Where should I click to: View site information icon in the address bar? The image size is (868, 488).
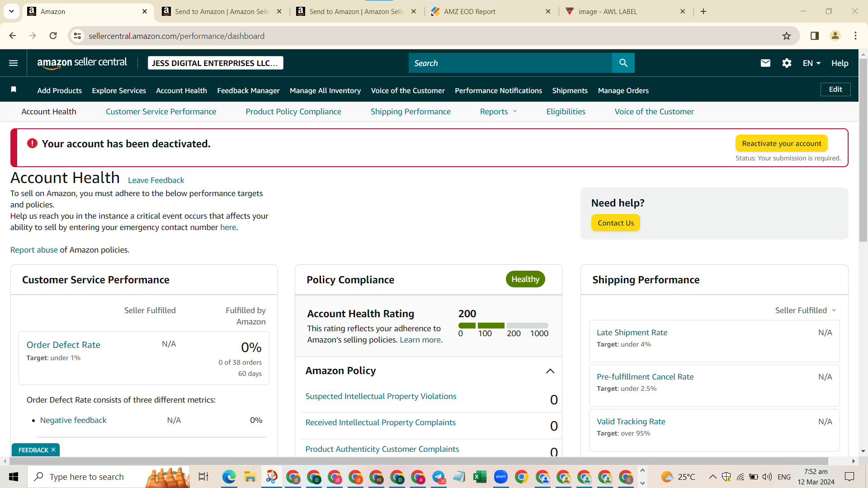click(78, 36)
